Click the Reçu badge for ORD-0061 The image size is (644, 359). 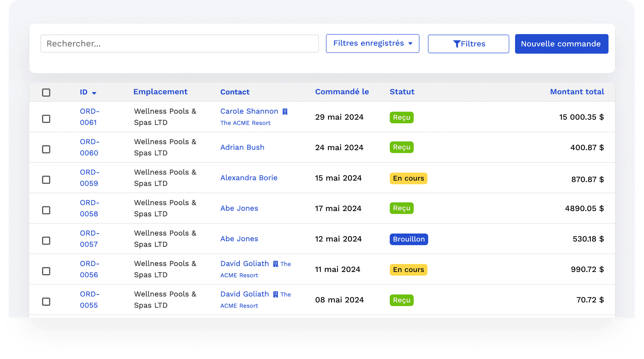click(402, 117)
